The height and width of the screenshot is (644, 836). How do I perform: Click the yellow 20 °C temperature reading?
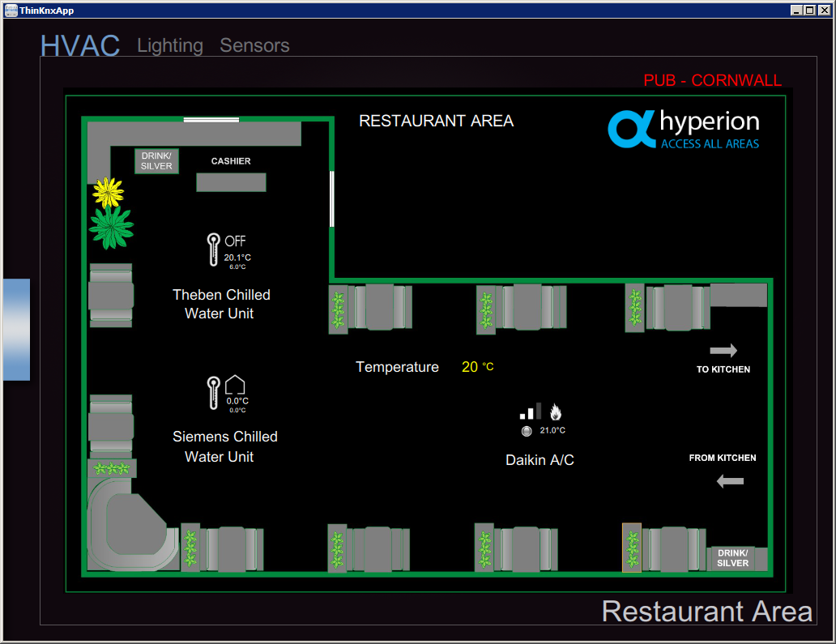pos(477,367)
